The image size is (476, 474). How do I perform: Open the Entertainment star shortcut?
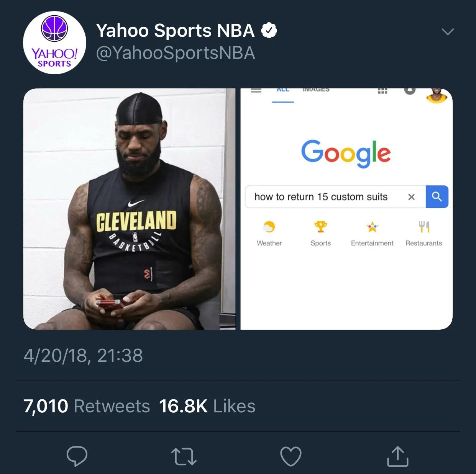[x=372, y=227]
